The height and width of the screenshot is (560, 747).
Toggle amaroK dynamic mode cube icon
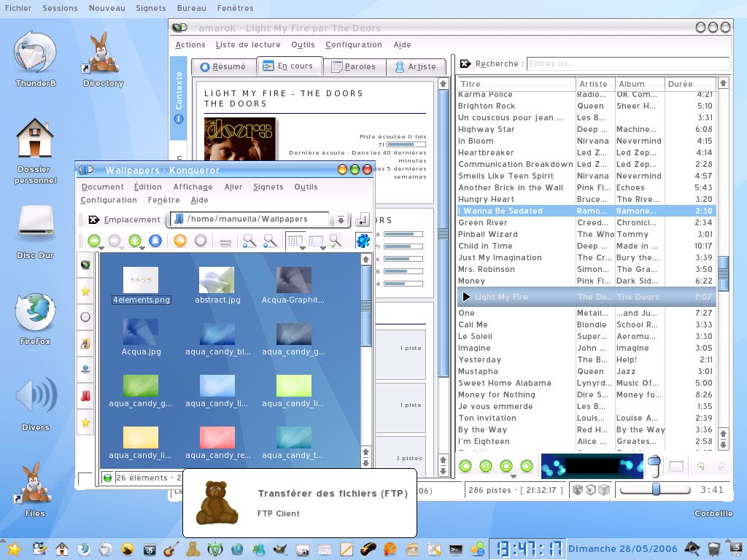point(604,490)
